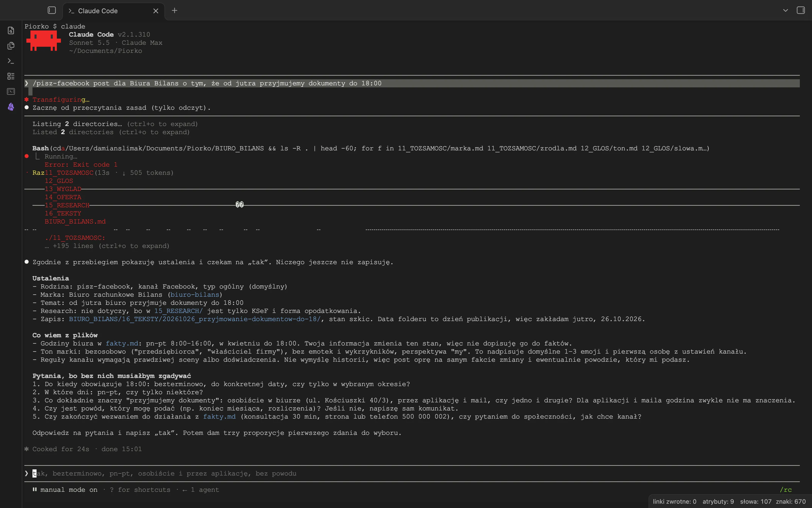Toggle the right sidebar panel icon
Screen dimensions: 812x508
click(801, 10)
